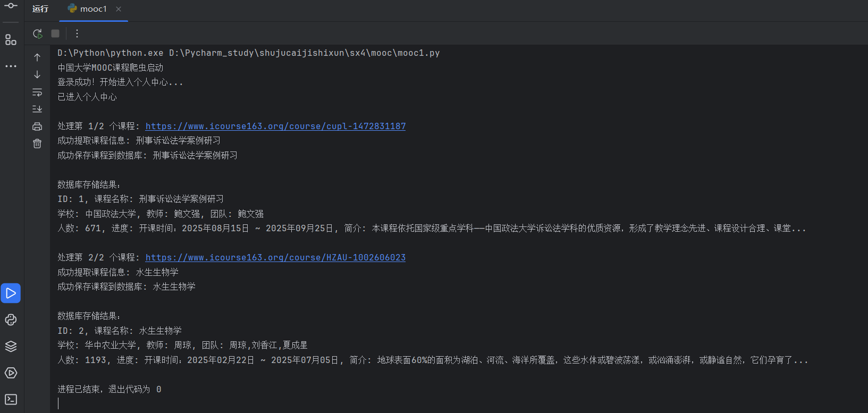Click '成功提取课程信息: 水生生物学' line
This screenshot has height=413, width=868.
tap(118, 272)
